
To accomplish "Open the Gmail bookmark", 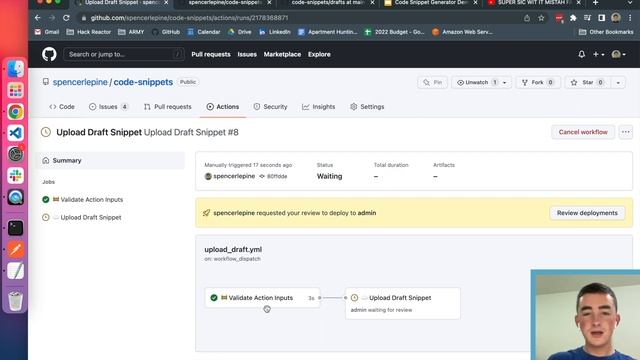I will [47, 32].
